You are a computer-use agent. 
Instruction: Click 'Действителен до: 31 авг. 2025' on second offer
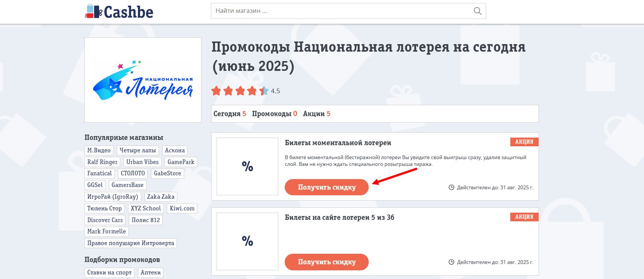tap(495, 262)
